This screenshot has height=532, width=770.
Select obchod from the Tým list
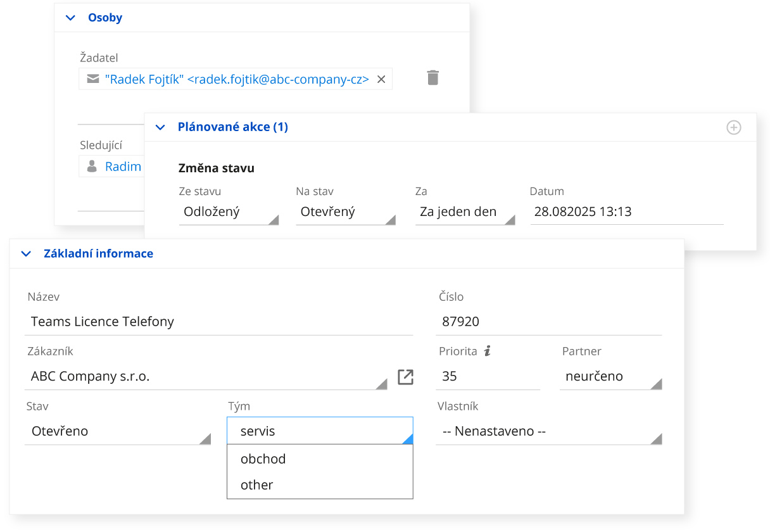263,459
